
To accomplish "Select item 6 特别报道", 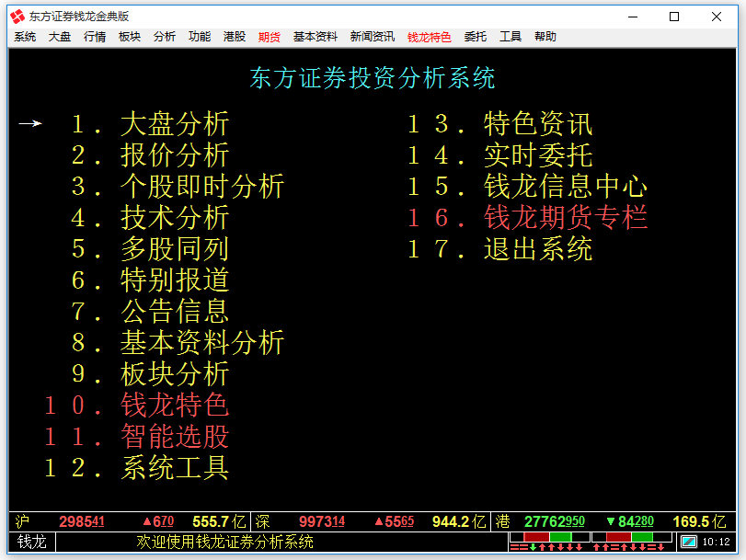I will (x=150, y=280).
